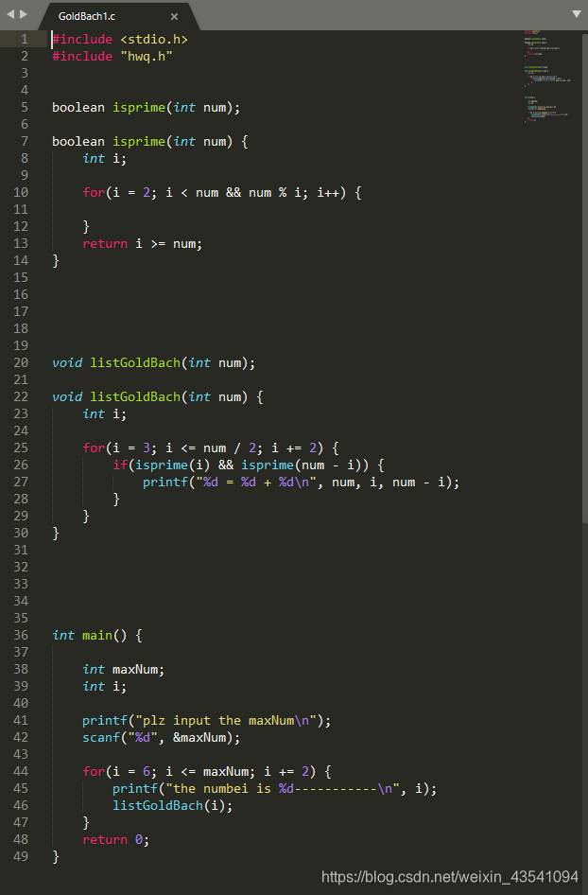This screenshot has height=895, width=588.
Task: Click 'int main() {' line
Action: coord(97,636)
